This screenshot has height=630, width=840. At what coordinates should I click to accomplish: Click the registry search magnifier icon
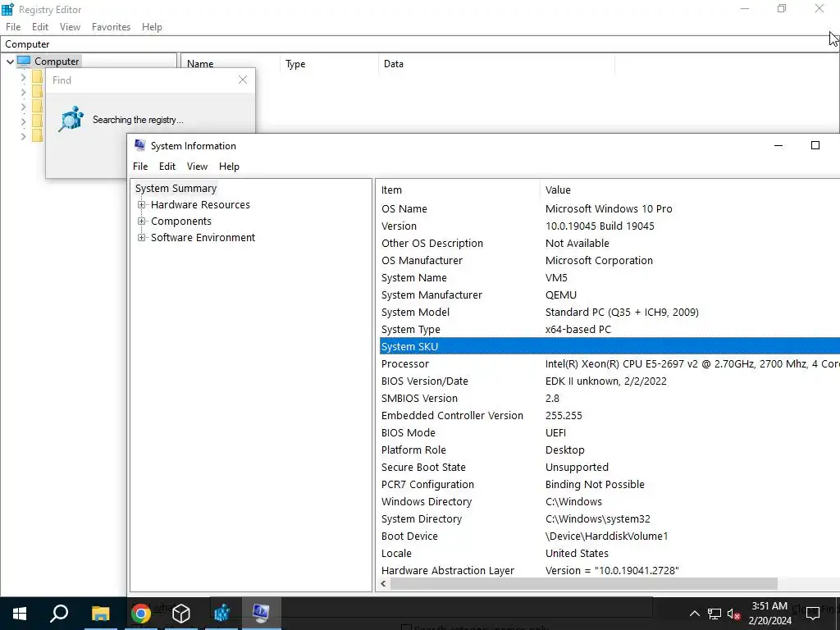71,119
